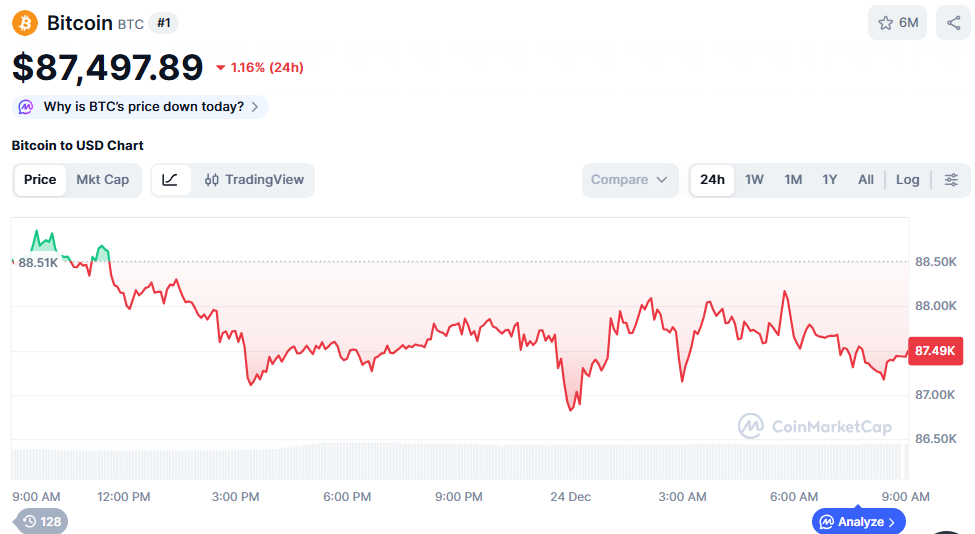Open the 128 history counter badge
The image size is (975, 534).
41,521
